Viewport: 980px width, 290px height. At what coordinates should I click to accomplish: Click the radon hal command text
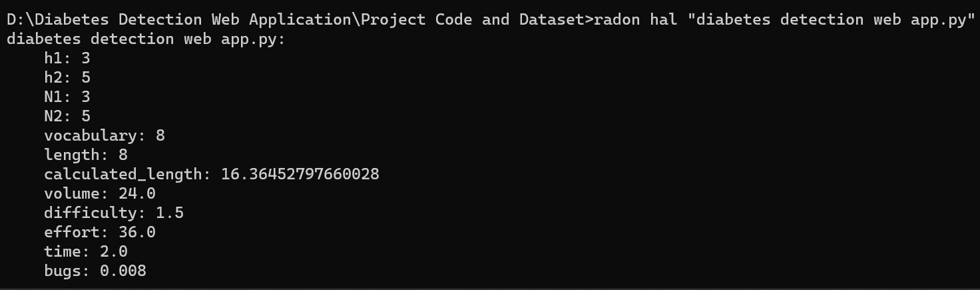(x=636, y=19)
